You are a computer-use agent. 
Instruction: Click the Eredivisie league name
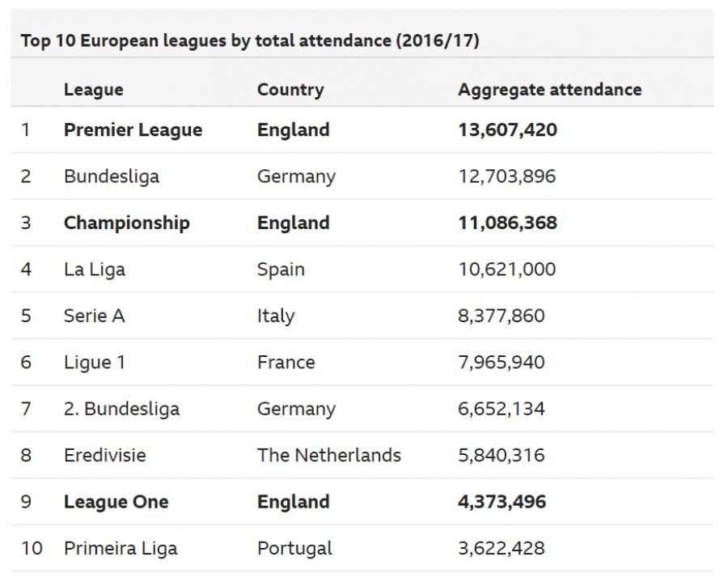pos(105,455)
